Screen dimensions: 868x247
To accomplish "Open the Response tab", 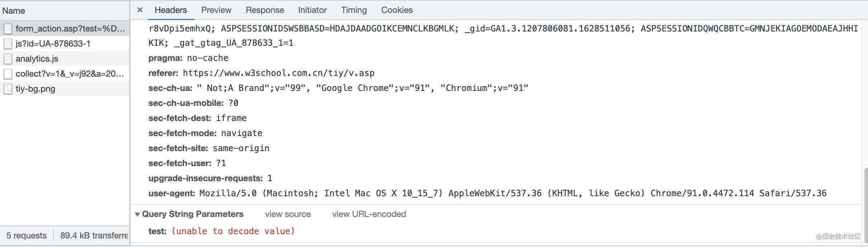I will (265, 10).
